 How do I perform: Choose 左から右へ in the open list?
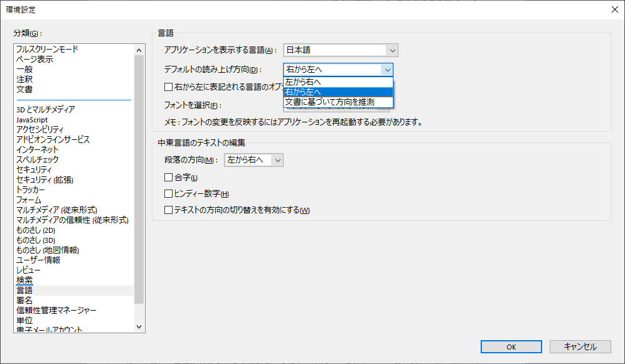pyautogui.click(x=338, y=82)
